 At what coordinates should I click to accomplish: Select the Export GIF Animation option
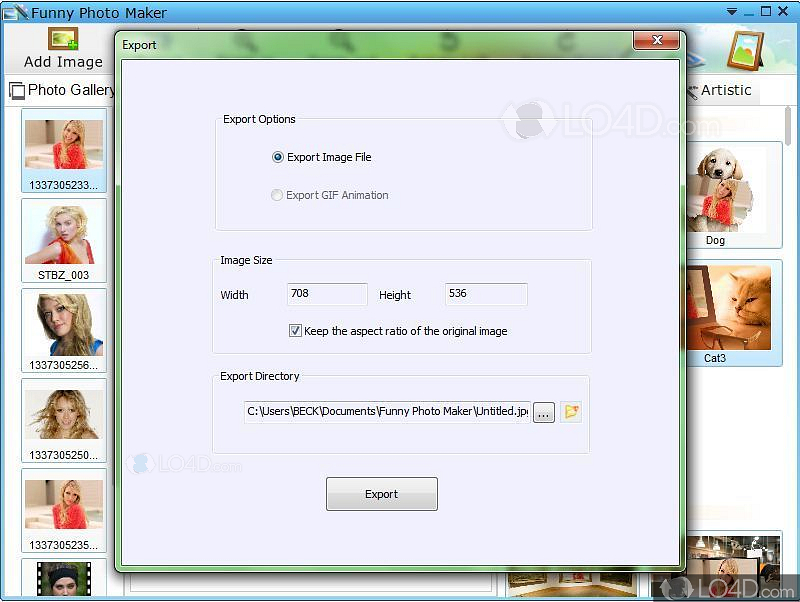coord(275,195)
